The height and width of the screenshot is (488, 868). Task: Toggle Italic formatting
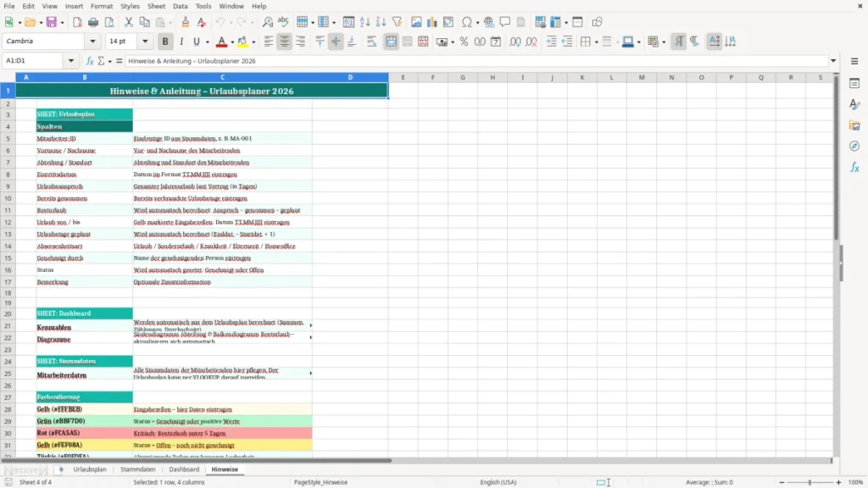tap(181, 42)
